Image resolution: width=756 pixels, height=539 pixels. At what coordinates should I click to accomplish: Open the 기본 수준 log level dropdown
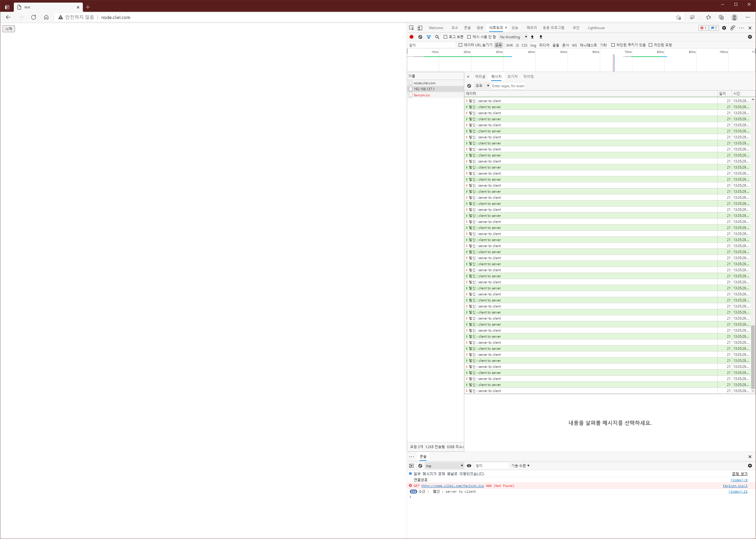pyautogui.click(x=520, y=466)
